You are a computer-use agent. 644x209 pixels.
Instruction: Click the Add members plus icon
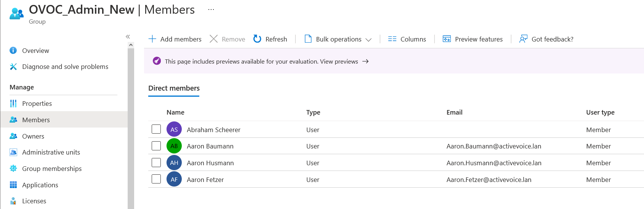(x=152, y=39)
